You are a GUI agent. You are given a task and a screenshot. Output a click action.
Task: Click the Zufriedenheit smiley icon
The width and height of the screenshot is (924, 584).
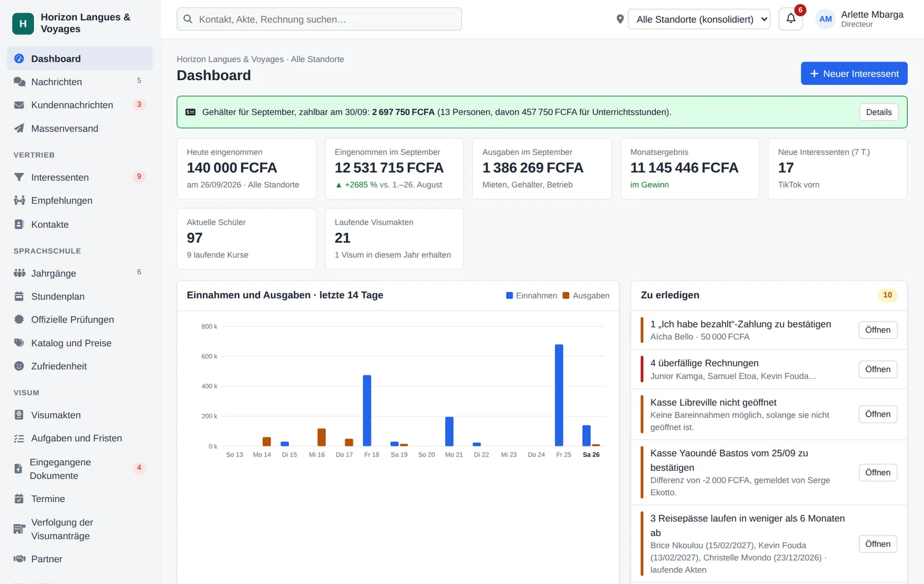[x=19, y=366]
